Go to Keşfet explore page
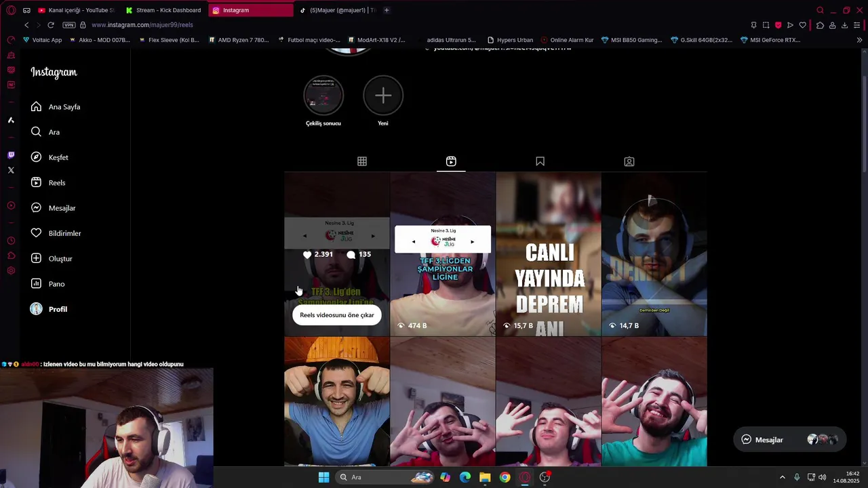868x488 pixels. pyautogui.click(x=50, y=157)
